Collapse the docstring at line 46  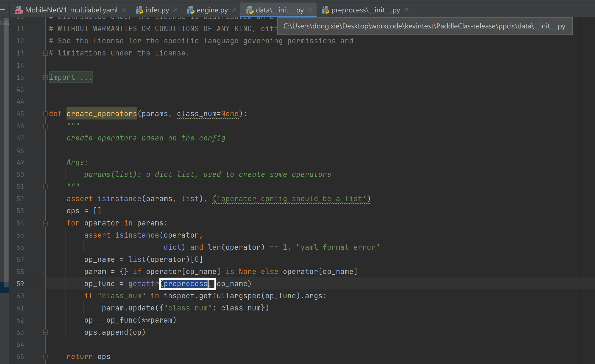[46, 126]
